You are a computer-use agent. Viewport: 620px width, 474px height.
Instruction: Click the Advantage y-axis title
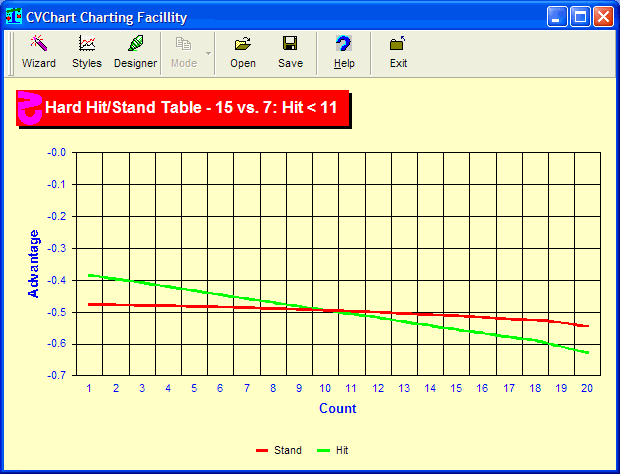tap(33, 264)
